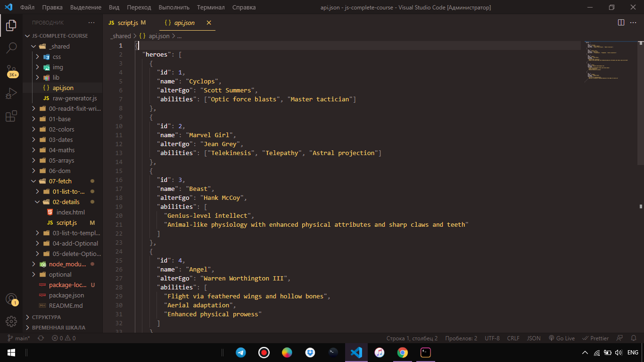
Task: Open script.js in the file tree
Action: click(66, 222)
